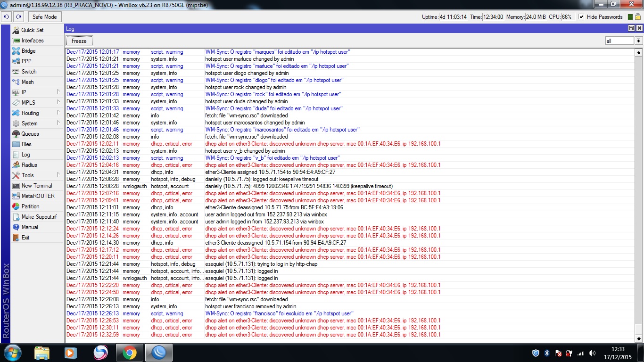The image size is (644, 362).
Task: Click the Freeze button in the Log window
Action: 79,41
